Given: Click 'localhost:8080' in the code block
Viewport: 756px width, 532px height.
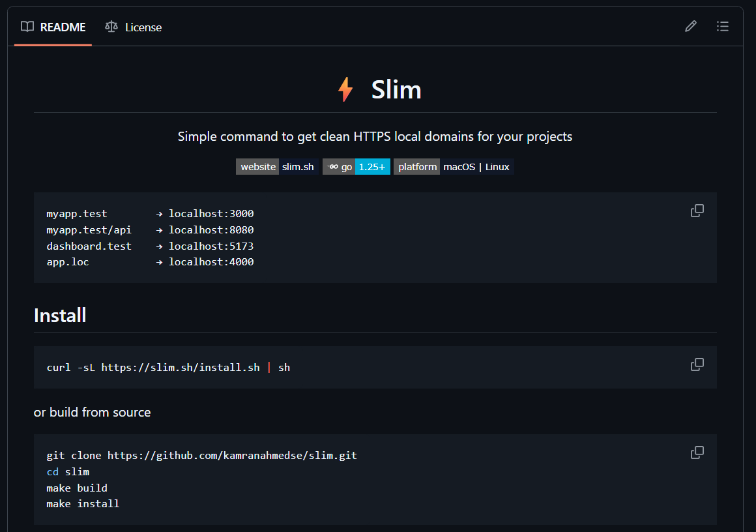Looking at the screenshot, I should tap(211, 230).
